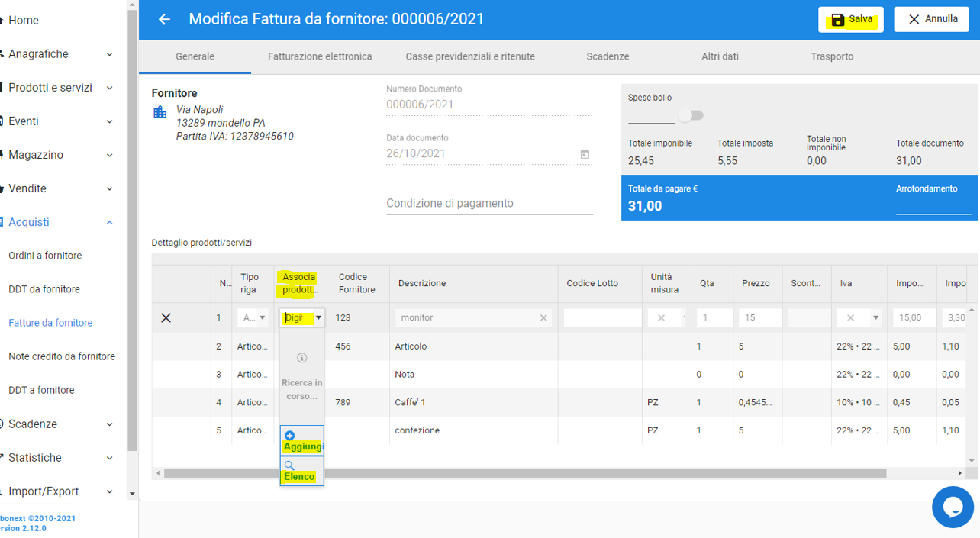Go back using the left arrow icon
Viewport: 980px width, 538px height.
pyautogui.click(x=164, y=19)
